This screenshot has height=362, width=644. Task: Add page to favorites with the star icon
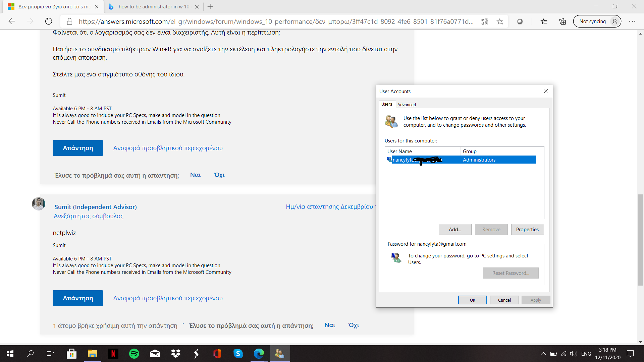tap(500, 21)
